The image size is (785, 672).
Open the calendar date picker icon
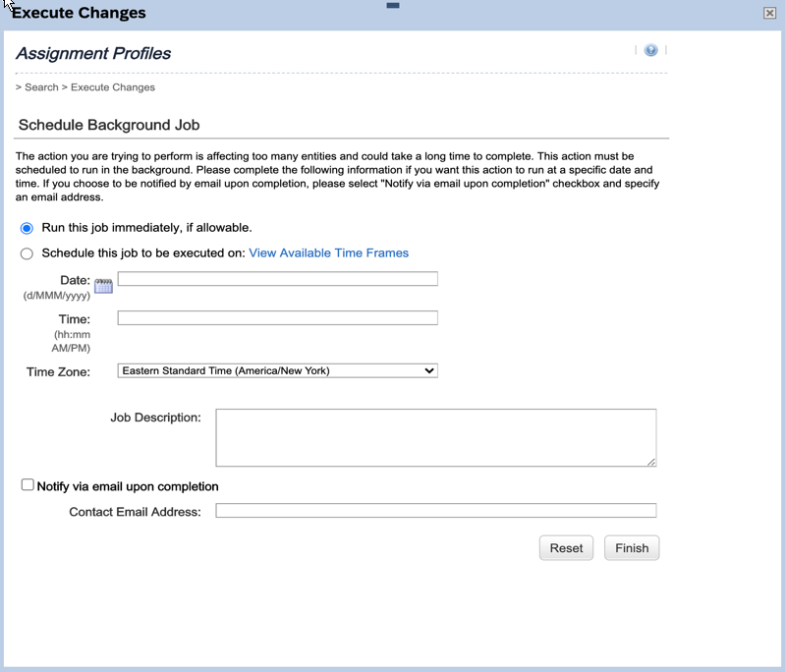tap(103, 285)
